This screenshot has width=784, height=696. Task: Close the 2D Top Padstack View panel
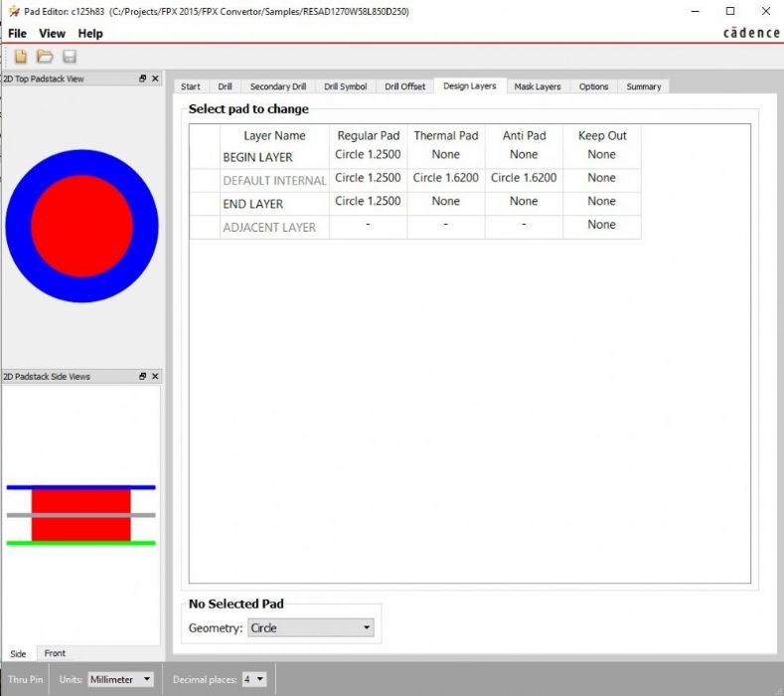pyautogui.click(x=155, y=79)
